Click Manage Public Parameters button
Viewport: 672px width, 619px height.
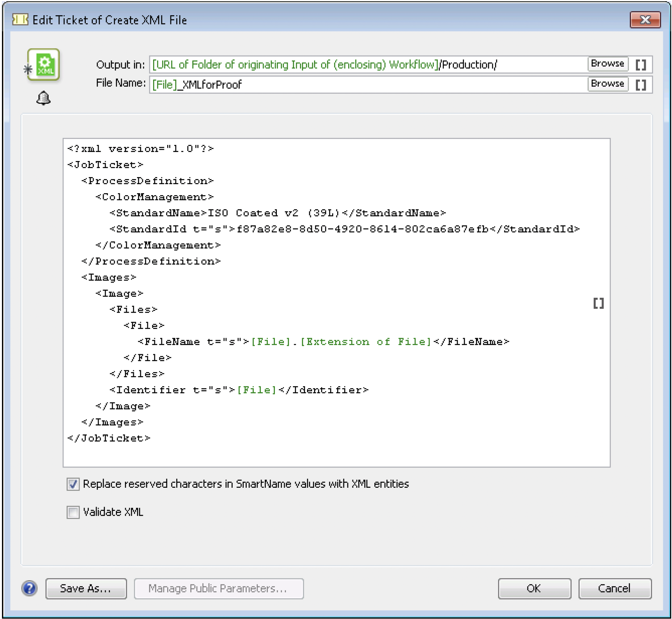(219, 588)
